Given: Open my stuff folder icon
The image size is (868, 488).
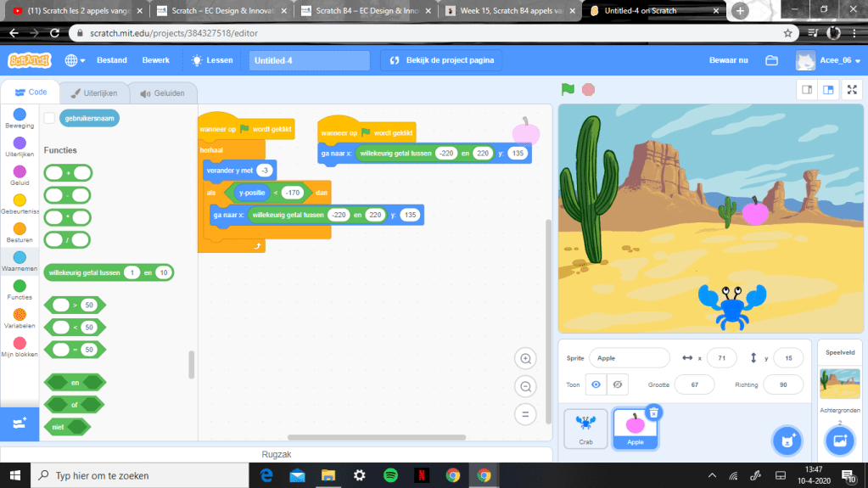Looking at the screenshot, I should pos(771,60).
